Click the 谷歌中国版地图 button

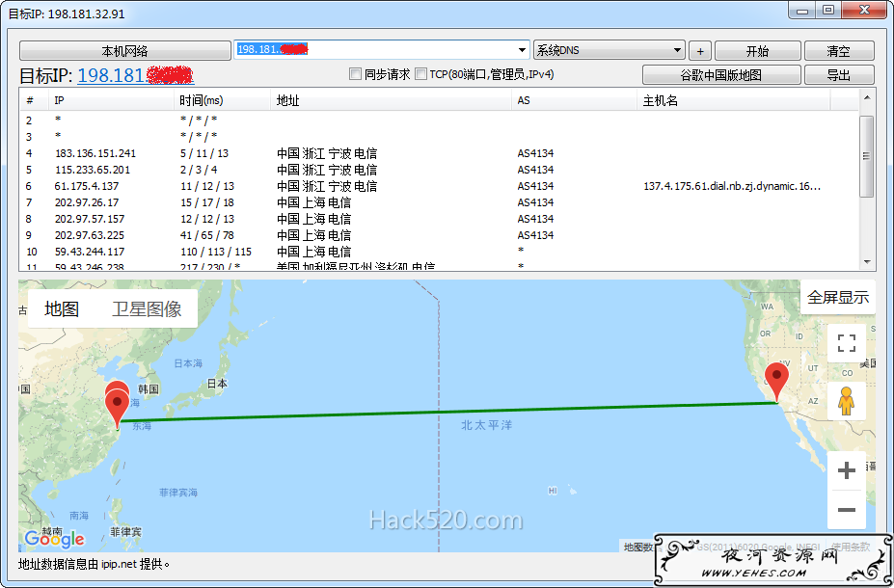[721, 74]
